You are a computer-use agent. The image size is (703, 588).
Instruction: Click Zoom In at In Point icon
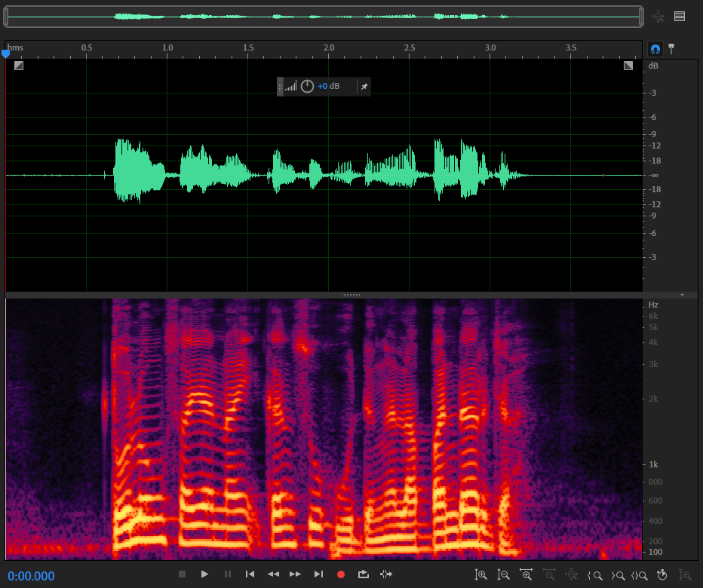pos(595,575)
